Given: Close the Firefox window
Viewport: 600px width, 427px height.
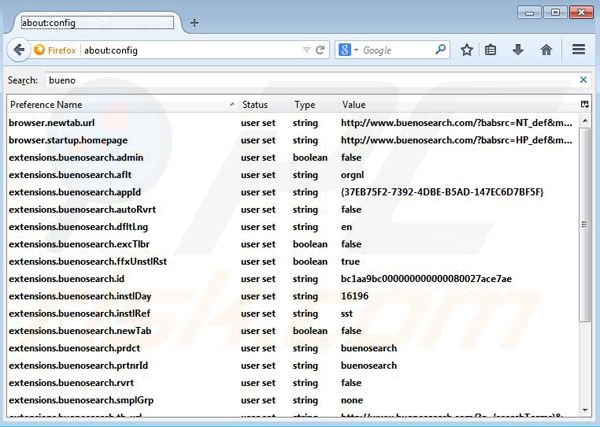Looking at the screenshot, I should pos(581,13).
